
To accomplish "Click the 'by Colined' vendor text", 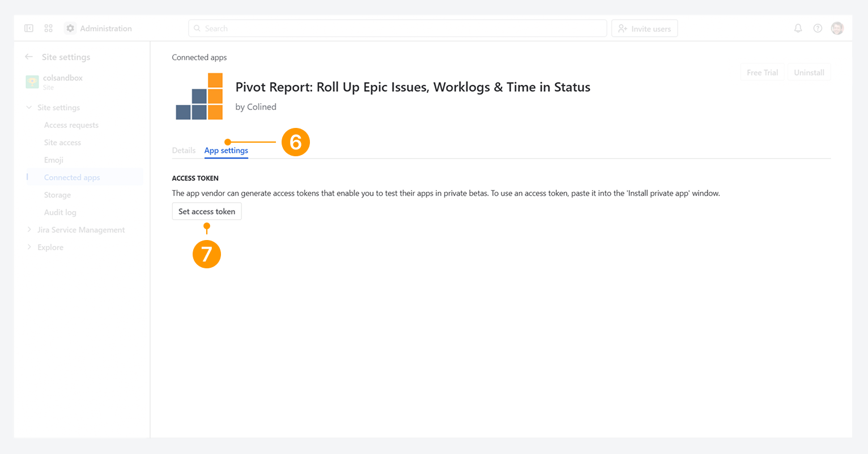I will pos(256,107).
